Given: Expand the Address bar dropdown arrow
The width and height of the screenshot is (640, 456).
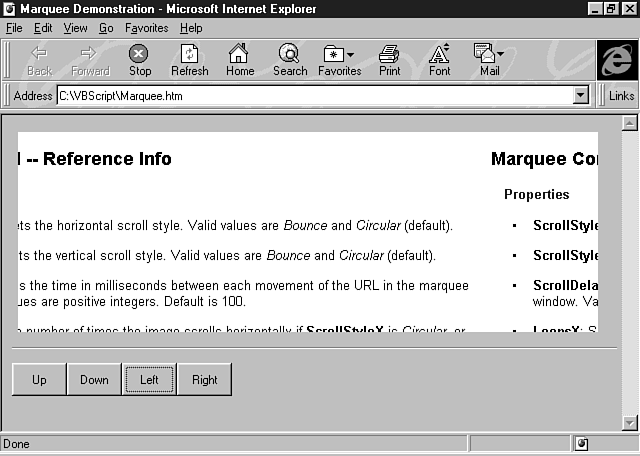Looking at the screenshot, I should pyautogui.click(x=581, y=96).
